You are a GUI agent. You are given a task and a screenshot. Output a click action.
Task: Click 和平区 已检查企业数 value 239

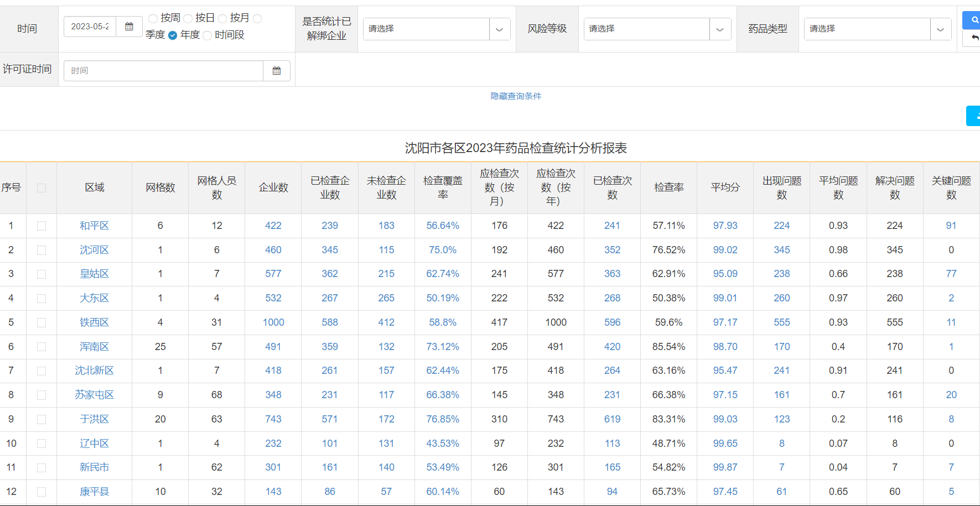(x=330, y=226)
